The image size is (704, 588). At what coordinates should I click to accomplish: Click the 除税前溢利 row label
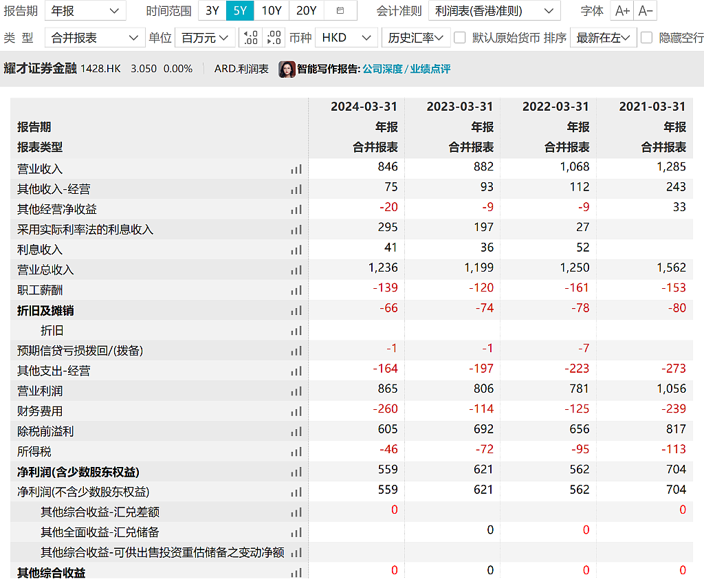click(45, 432)
